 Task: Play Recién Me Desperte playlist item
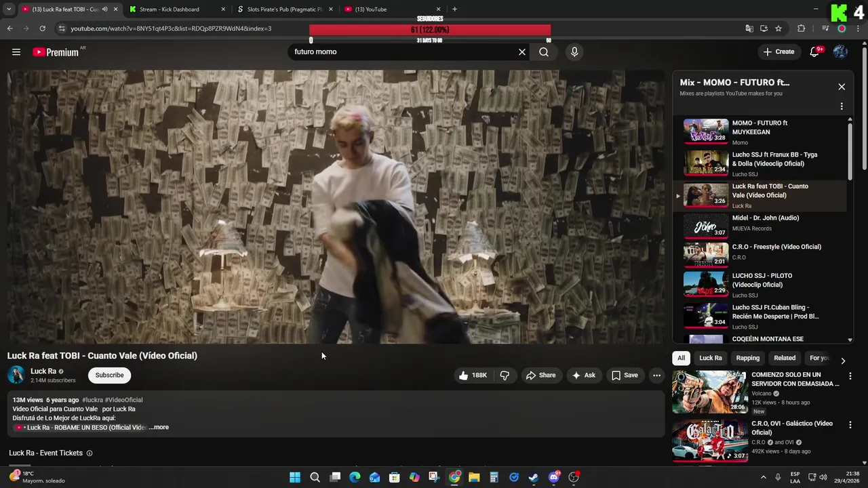click(759, 316)
